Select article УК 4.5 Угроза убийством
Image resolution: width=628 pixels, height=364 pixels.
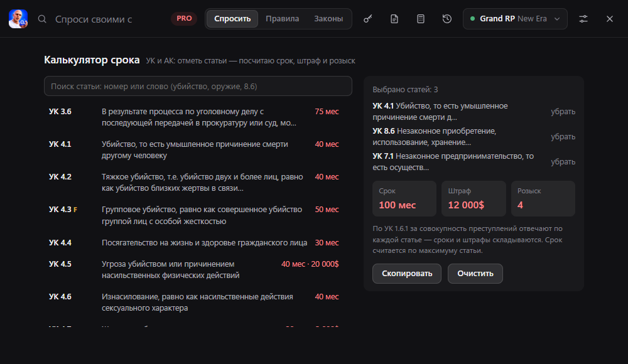(x=194, y=269)
